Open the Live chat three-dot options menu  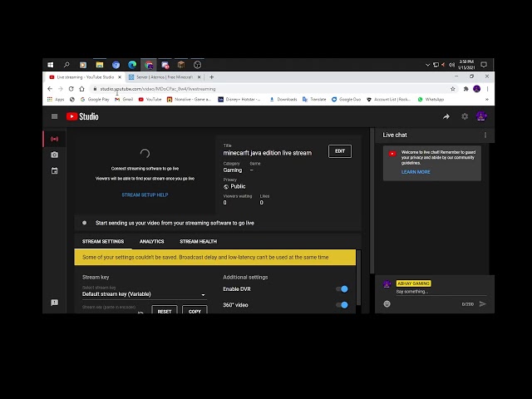(x=485, y=135)
